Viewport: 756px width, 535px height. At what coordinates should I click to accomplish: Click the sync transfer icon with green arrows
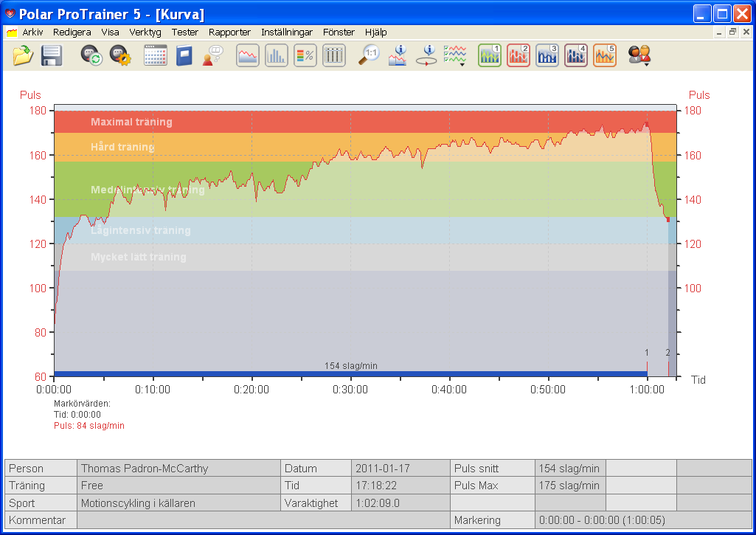91,55
